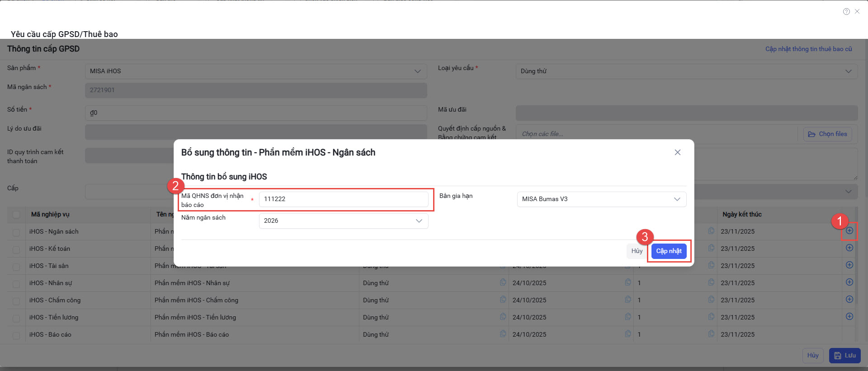868x371 pixels.
Task: Click the plus icon in iHOS - Kế toán row
Action: (849, 248)
